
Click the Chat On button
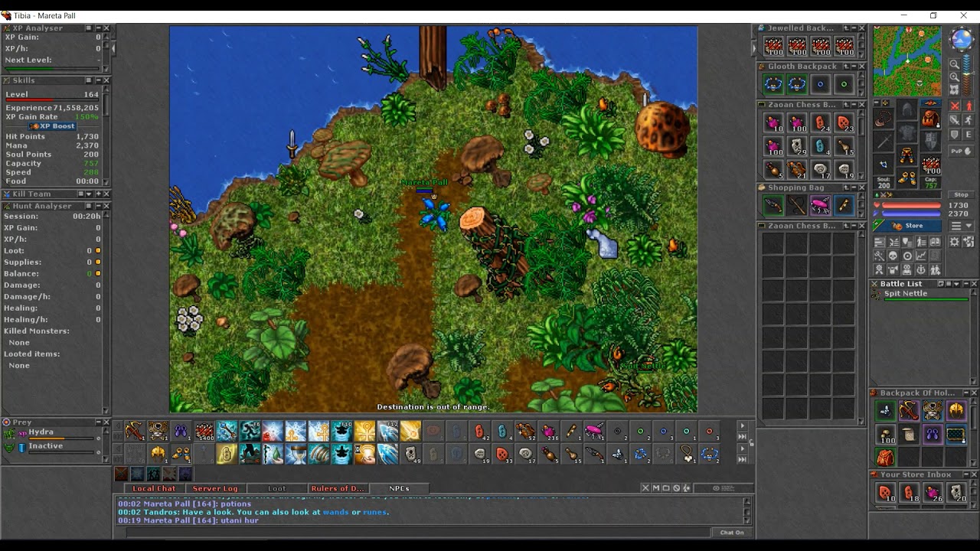(733, 533)
